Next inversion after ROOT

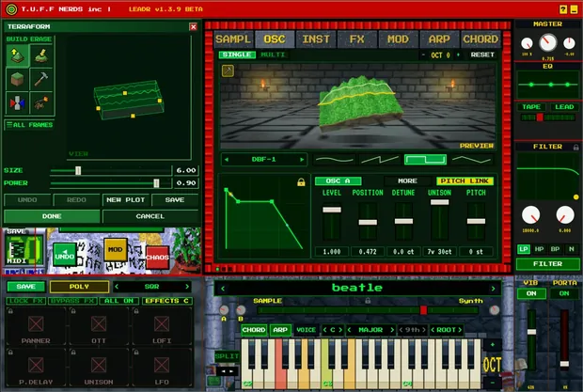point(460,330)
